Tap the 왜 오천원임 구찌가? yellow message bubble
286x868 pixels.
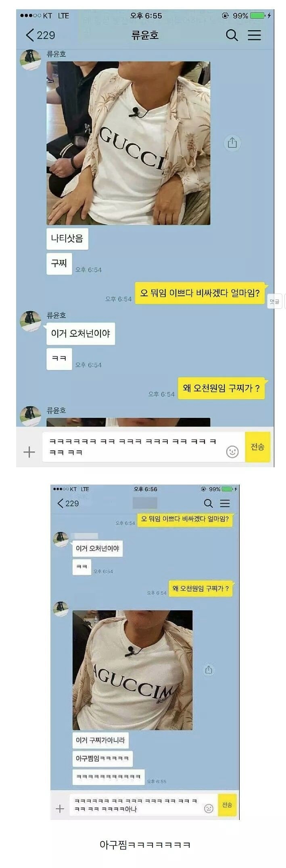221,388
